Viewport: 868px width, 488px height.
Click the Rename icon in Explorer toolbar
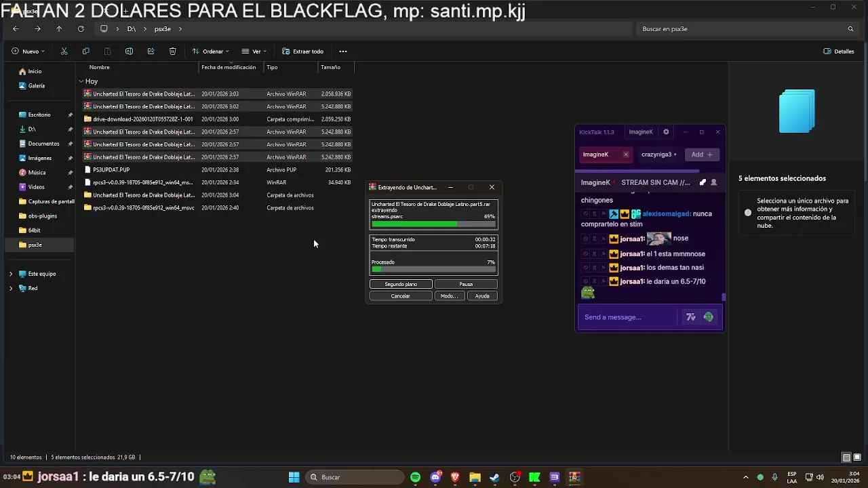(x=129, y=52)
